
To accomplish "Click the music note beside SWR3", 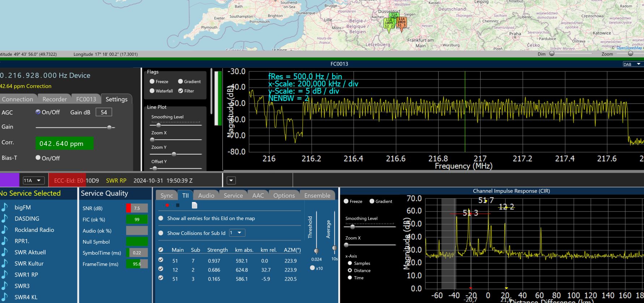I will 5,286.
